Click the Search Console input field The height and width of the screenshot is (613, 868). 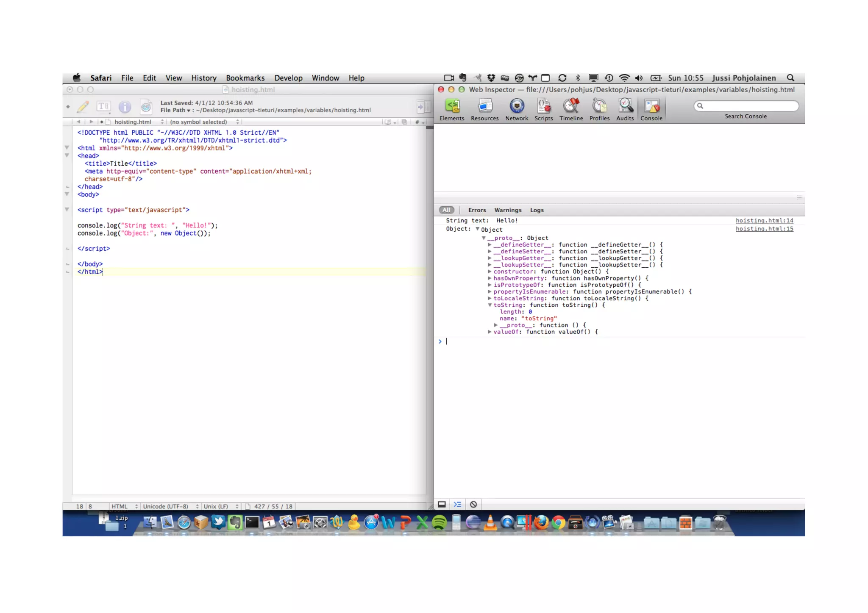pos(749,106)
